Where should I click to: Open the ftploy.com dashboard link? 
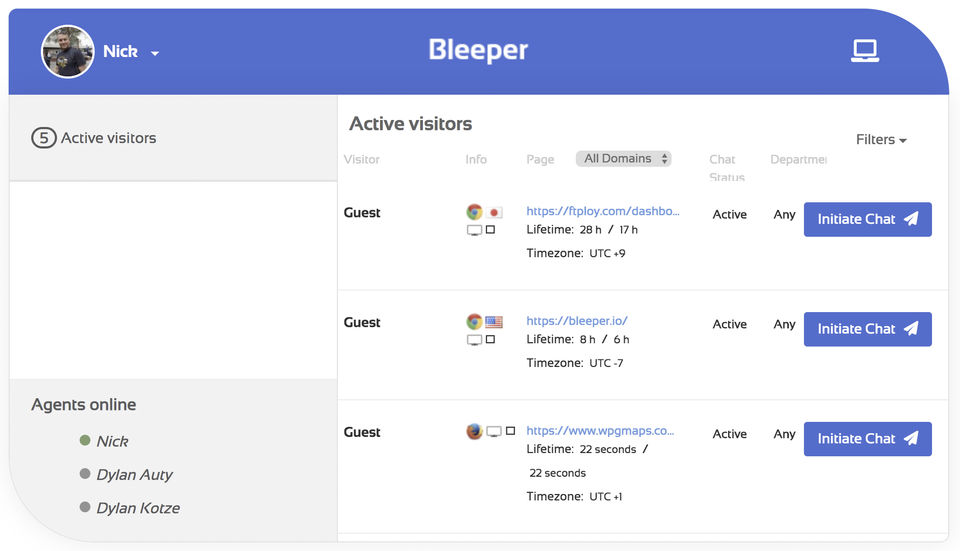pyautogui.click(x=603, y=211)
